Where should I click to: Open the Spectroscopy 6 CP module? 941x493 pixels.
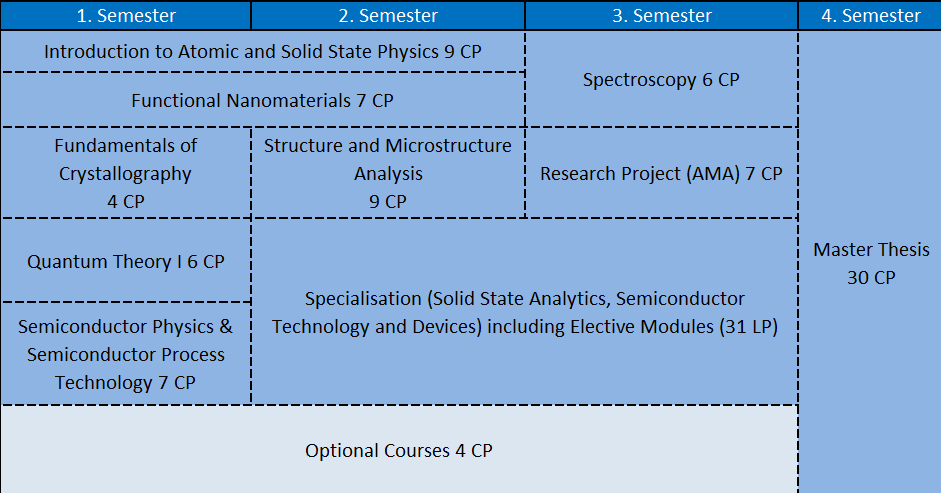pos(661,80)
